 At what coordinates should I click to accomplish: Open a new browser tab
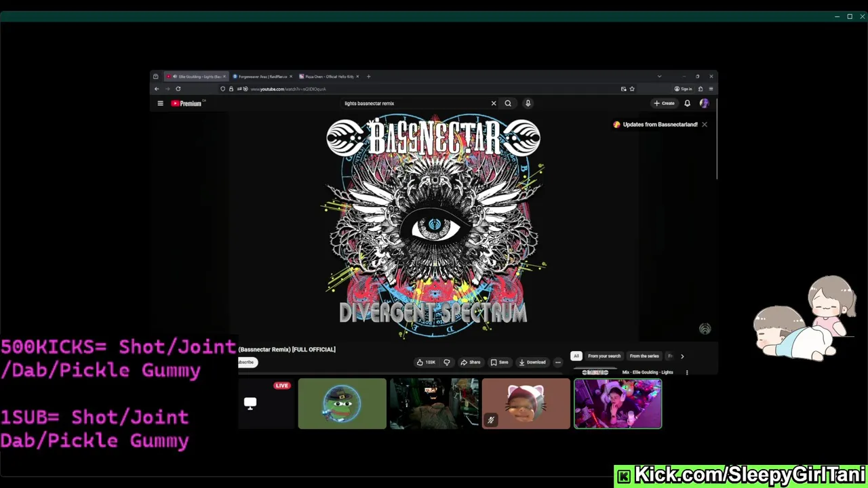coord(368,77)
